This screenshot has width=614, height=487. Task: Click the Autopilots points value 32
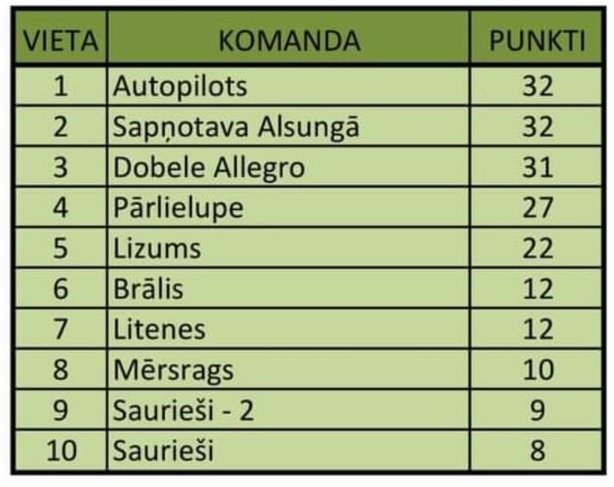[x=536, y=86]
